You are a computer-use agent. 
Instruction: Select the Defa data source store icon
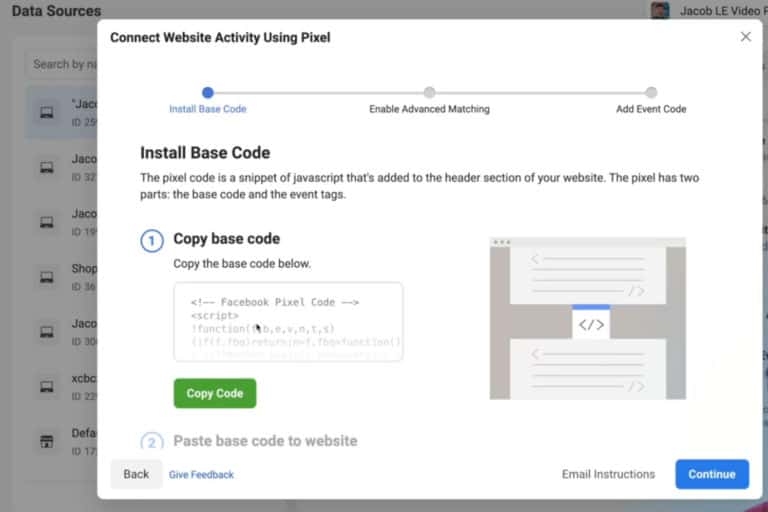(47, 441)
